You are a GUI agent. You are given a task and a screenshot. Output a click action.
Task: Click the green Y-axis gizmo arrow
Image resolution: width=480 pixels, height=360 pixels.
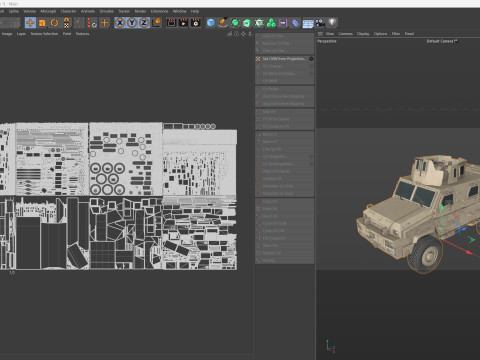[x=442, y=208]
